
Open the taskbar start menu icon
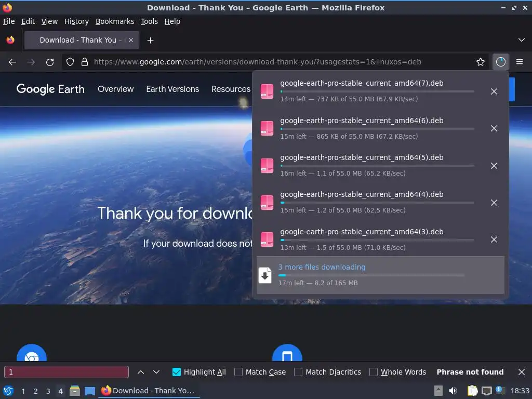coord(8,391)
